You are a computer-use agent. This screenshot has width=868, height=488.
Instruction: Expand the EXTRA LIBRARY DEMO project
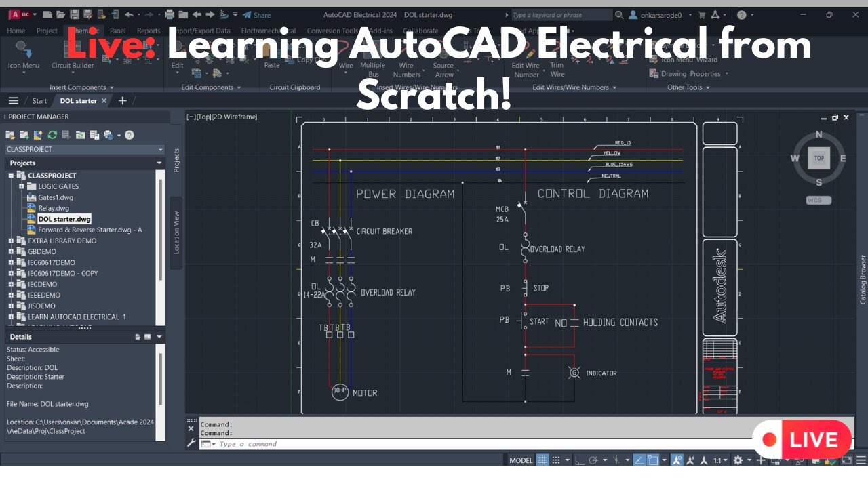(x=11, y=241)
